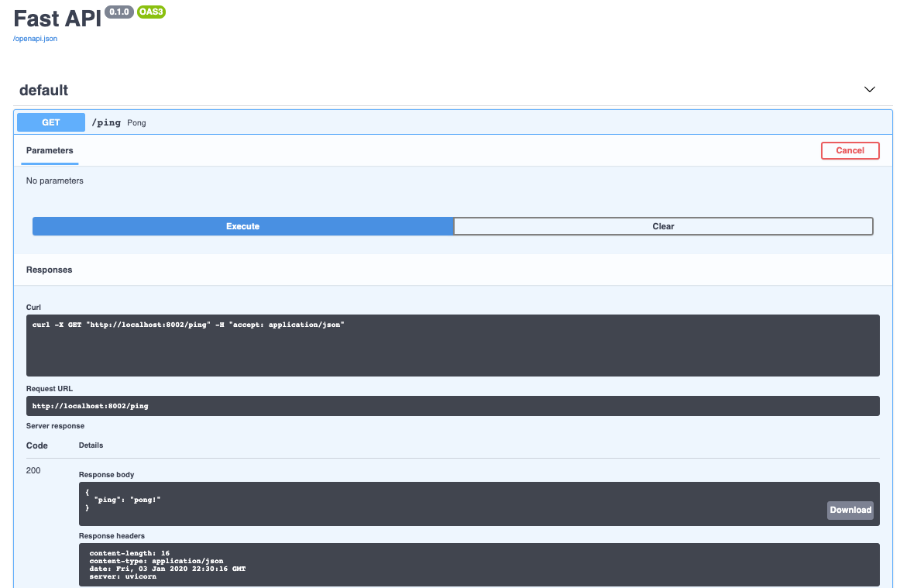The height and width of the screenshot is (588, 900).
Task: Click the GET method badge
Action: 50,122
